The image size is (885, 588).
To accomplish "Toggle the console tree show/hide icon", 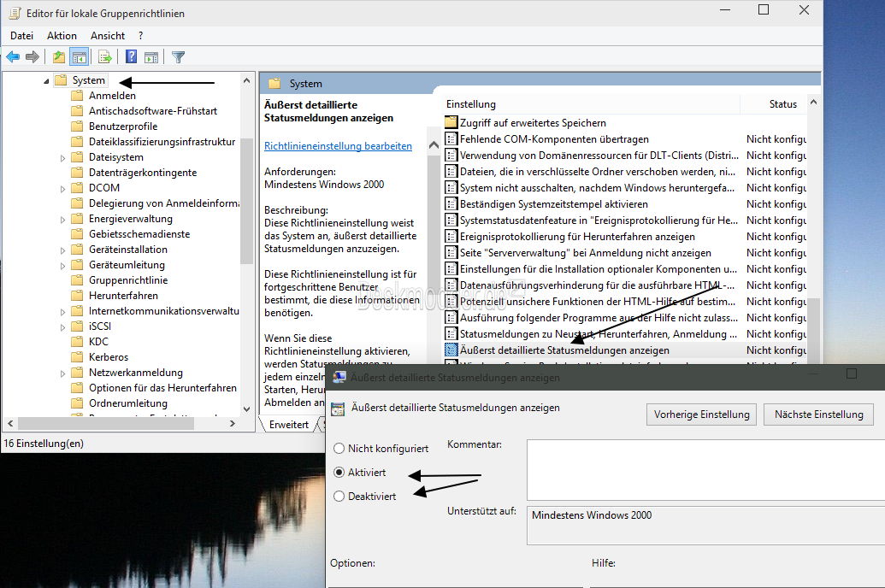I will click(x=79, y=57).
